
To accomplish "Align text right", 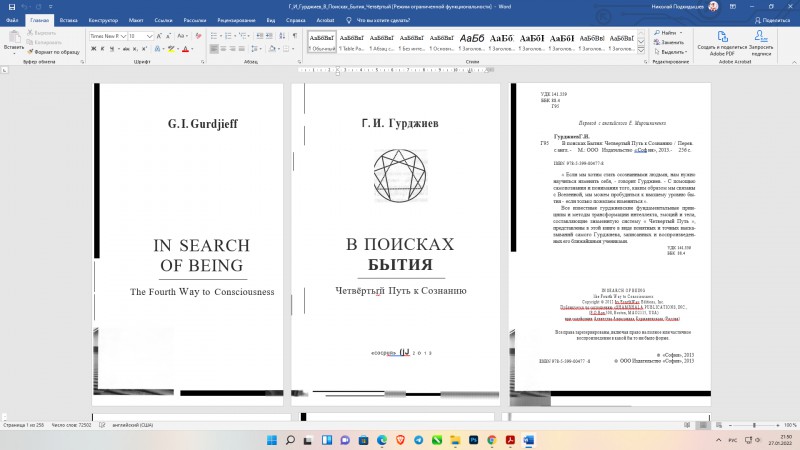I will point(232,49).
